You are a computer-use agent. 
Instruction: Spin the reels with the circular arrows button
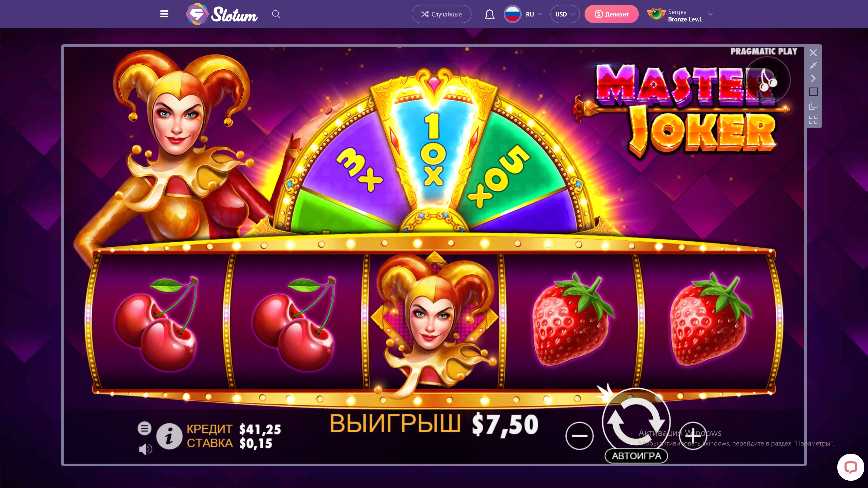[636, 421]
